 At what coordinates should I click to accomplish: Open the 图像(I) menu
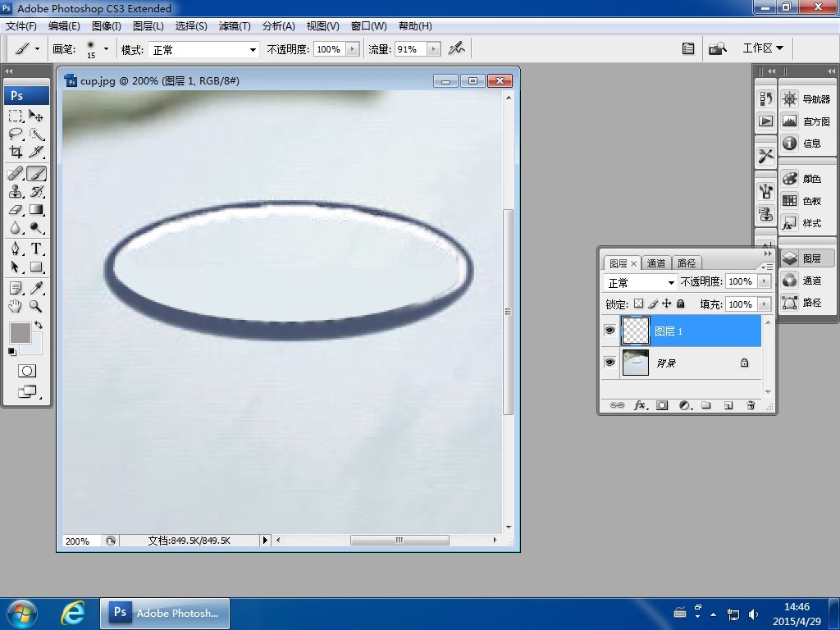pyautogui.click(x=106, y=25)
